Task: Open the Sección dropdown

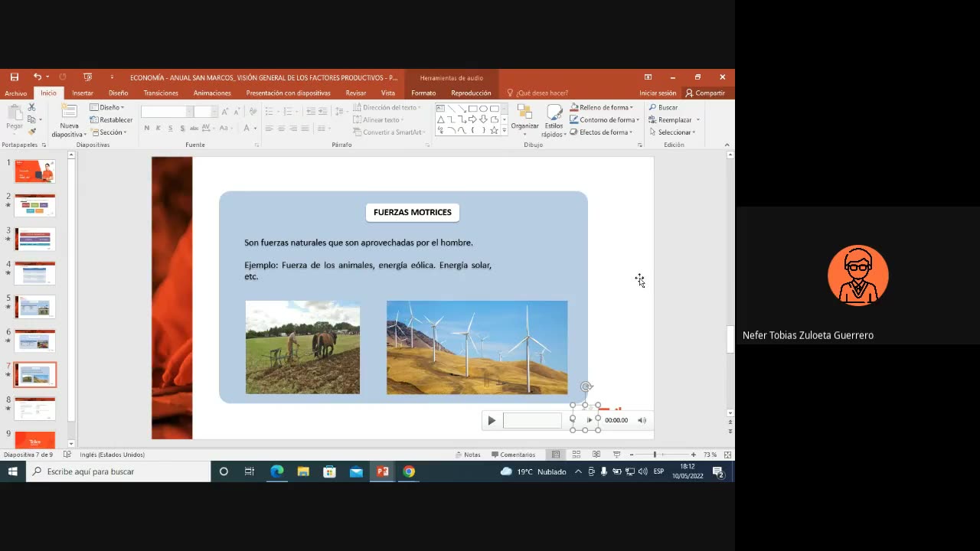Action: pos(108,132)
